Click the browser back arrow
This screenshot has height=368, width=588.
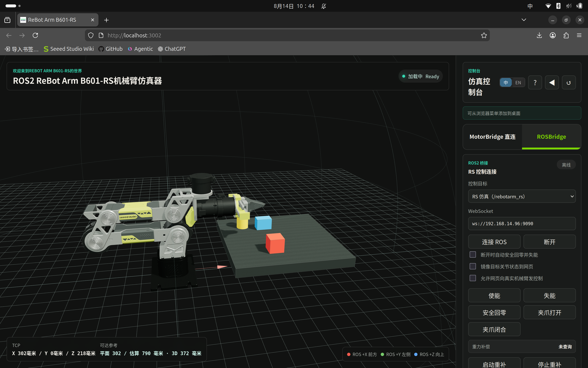coord(9,36)
